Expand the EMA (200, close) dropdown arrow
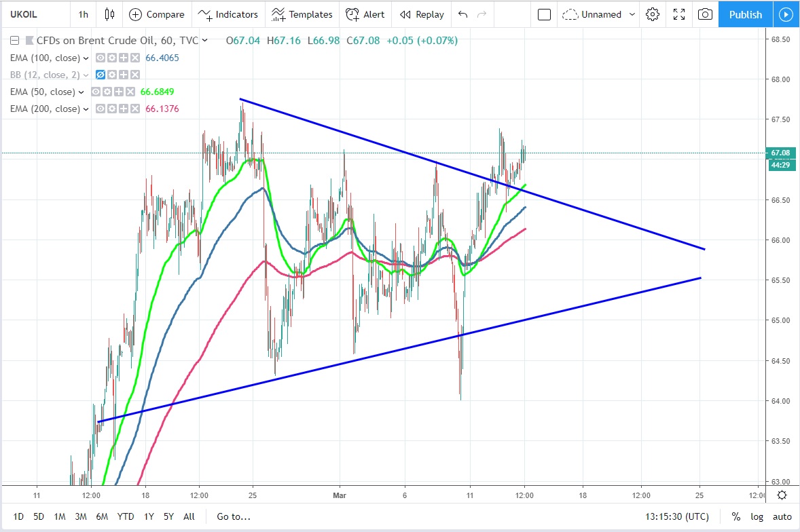The image size is (800, 532). click(x=86, y=109)
